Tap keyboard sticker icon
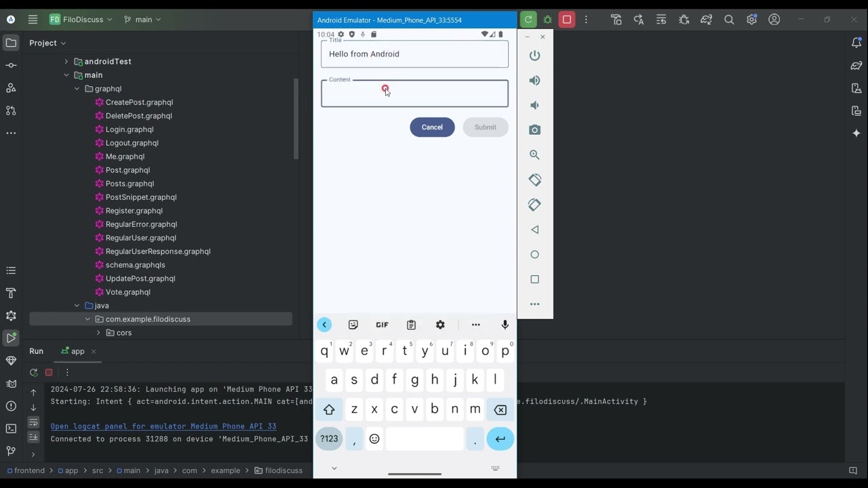This screenshot has width=868, height=488. (x=353, y=325)
